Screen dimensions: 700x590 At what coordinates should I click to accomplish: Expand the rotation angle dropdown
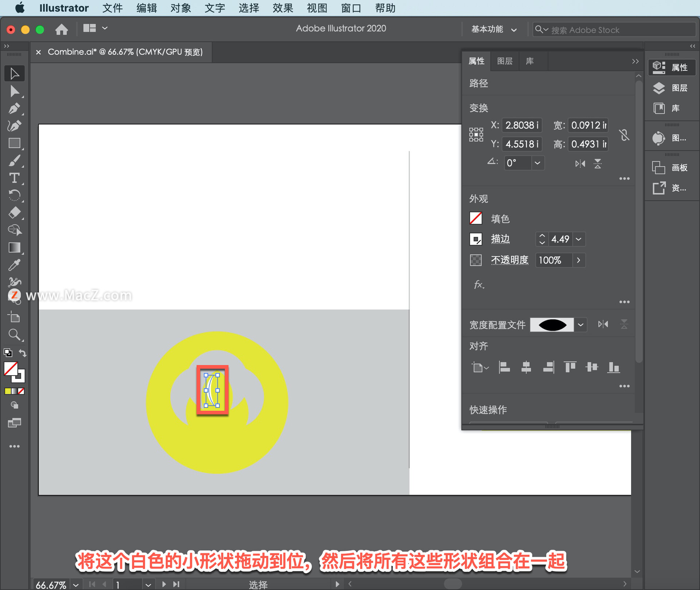[x=537, y=163]
